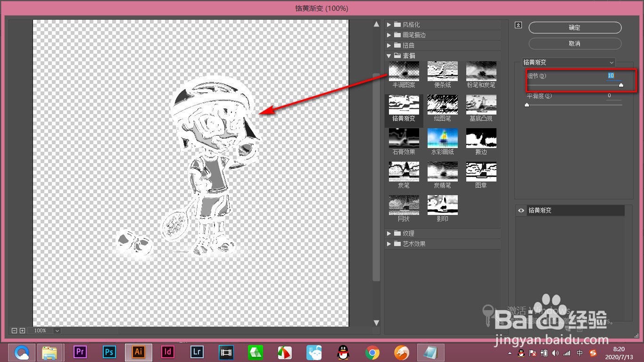The image size is (644, 362).
Task: Open Lightroom from the taskbar
Action: [197, 352]
